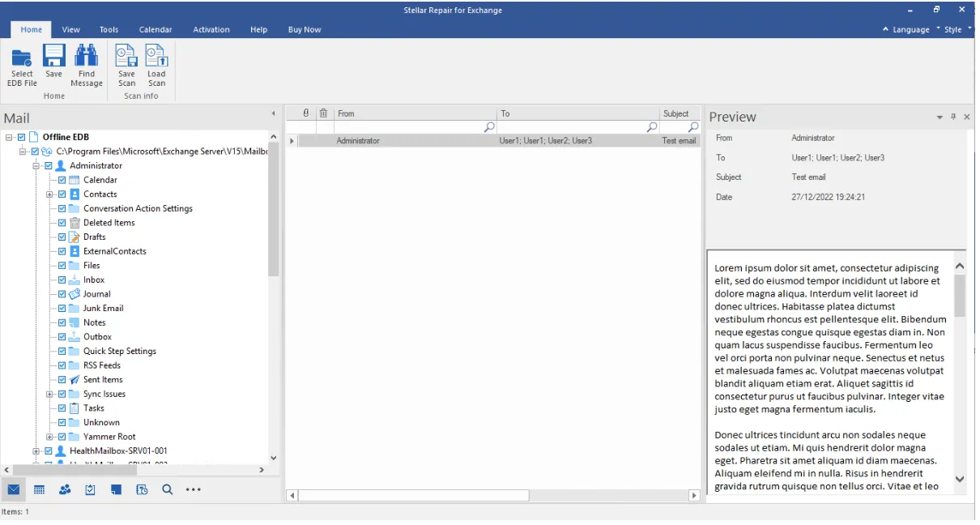Open Preview pane options dropdown arrow
Screen dimensions: 980x525
(x=940, y=117)
